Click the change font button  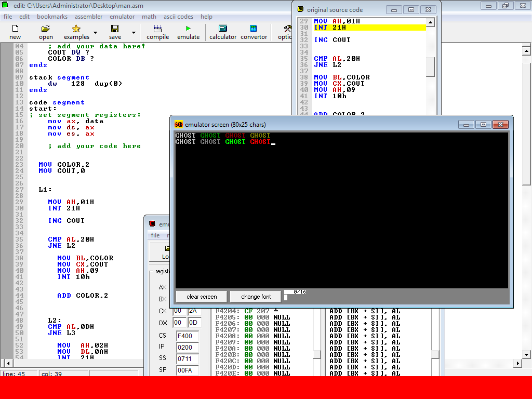click(256, 297)
